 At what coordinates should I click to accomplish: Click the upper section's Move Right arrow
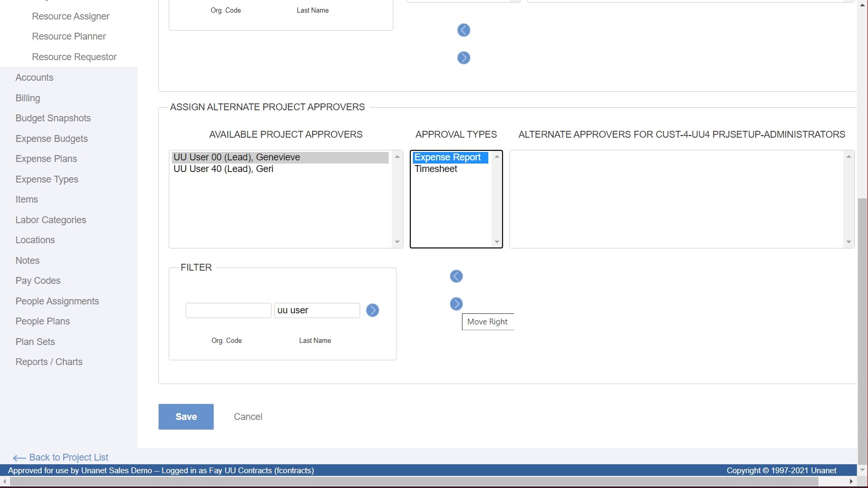tap(464, 58)
